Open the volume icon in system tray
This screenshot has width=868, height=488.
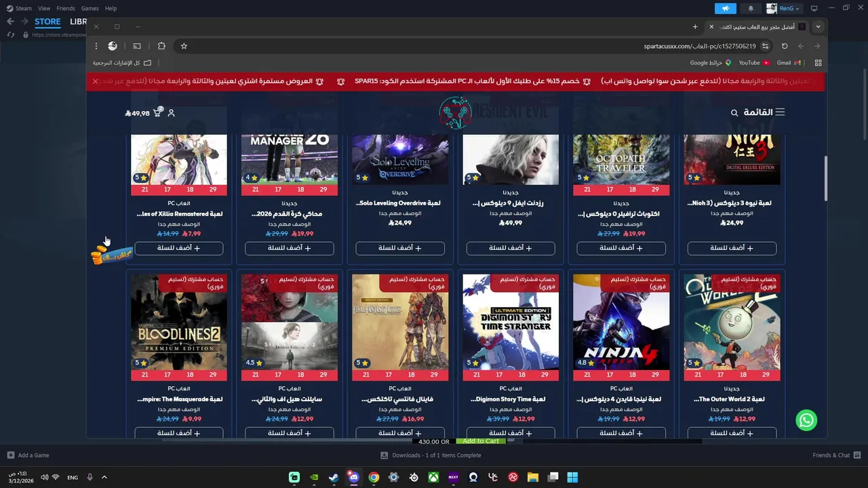click(x=44, y=477)
